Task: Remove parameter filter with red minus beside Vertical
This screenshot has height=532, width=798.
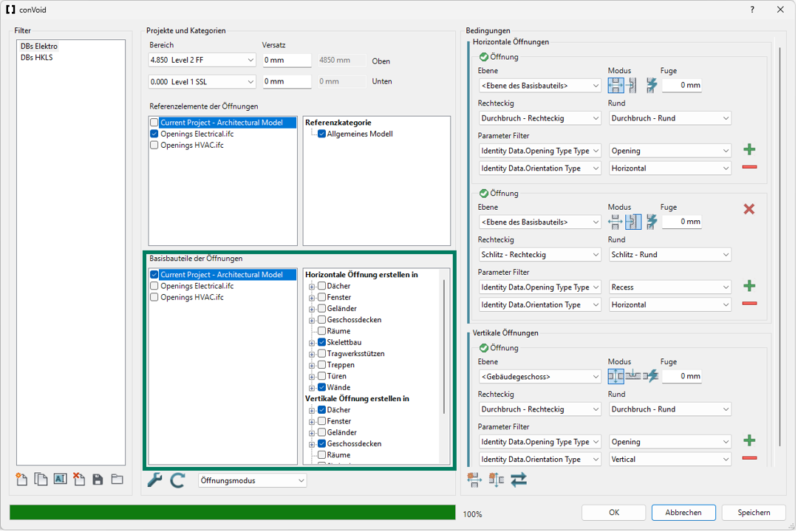Action: (749, 459)
